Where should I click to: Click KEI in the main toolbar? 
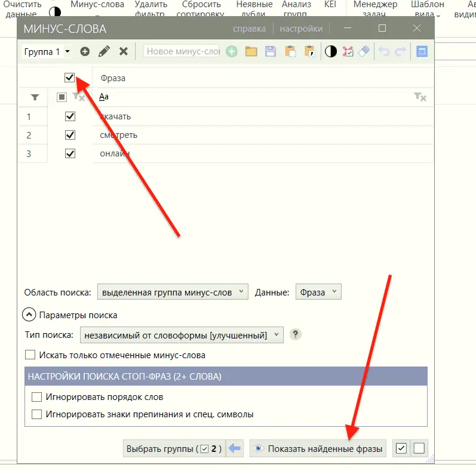tap(330, 5)
